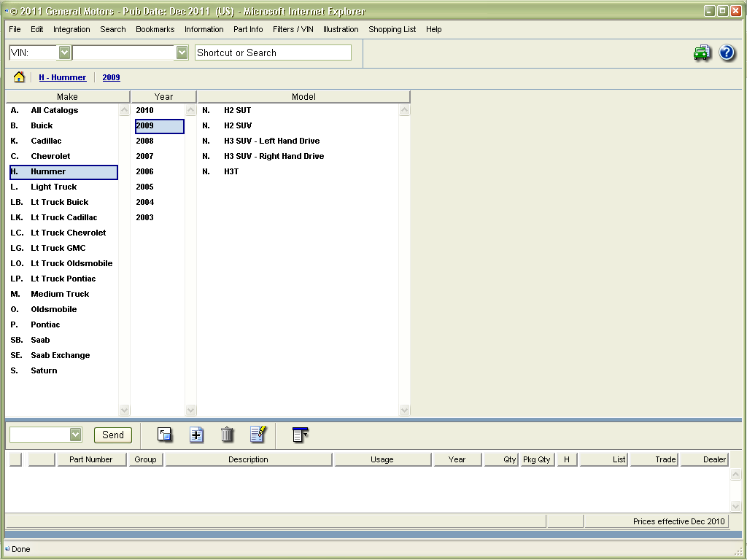747x560 pixels.
Task: Open the Part Info menu
Action: 248,29
